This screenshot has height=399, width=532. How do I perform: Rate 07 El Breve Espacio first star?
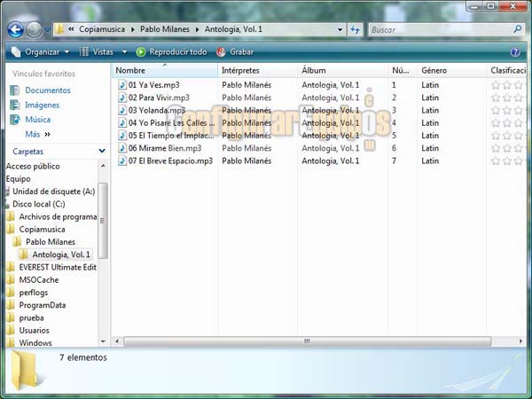[496, 160]
